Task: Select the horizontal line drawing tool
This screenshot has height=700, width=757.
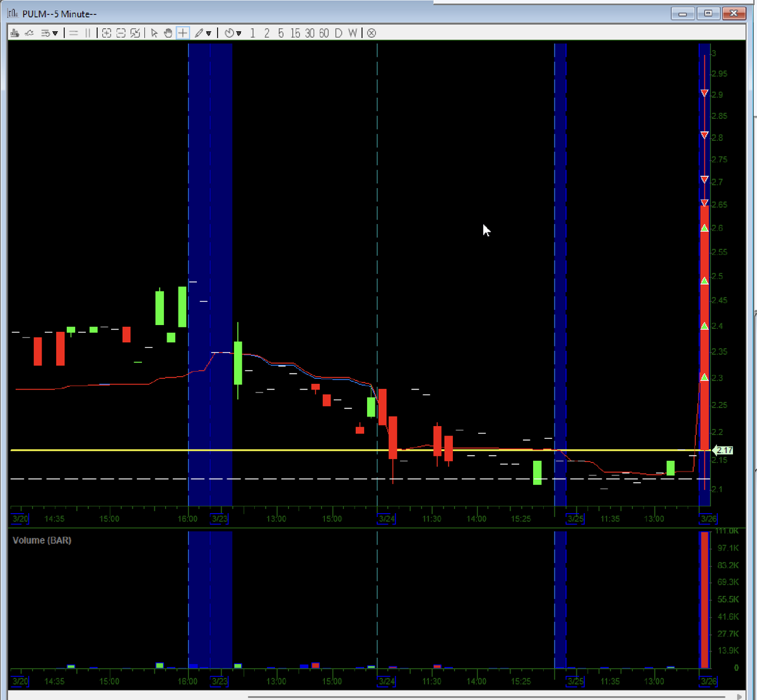Action: click(74, 33)
